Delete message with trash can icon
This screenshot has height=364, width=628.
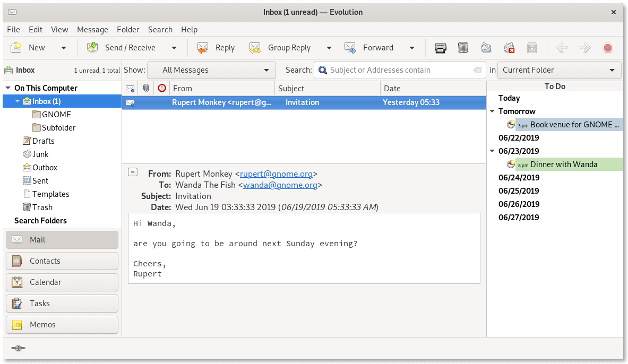click(463, 48)
